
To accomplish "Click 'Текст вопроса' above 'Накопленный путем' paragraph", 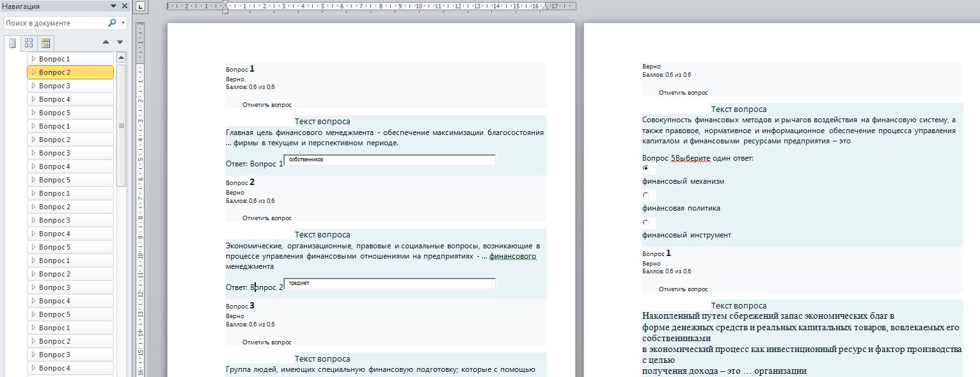I will point(739,306).
